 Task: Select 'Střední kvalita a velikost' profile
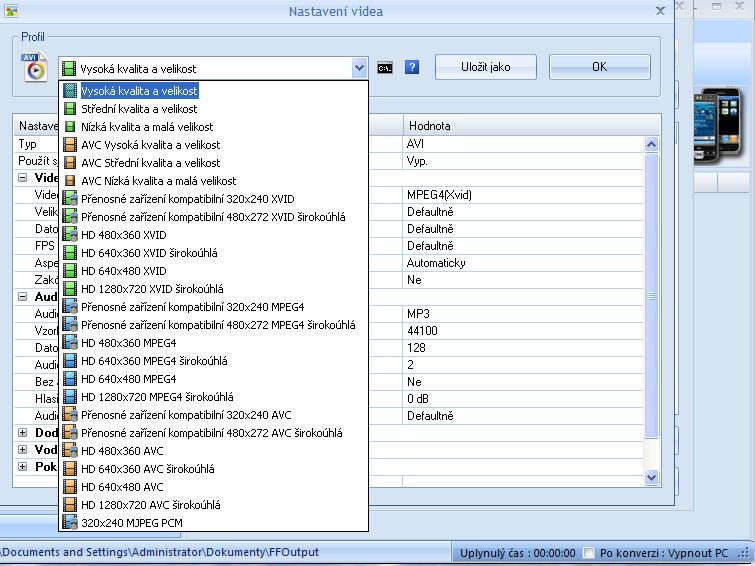click(x=139, y=109)
